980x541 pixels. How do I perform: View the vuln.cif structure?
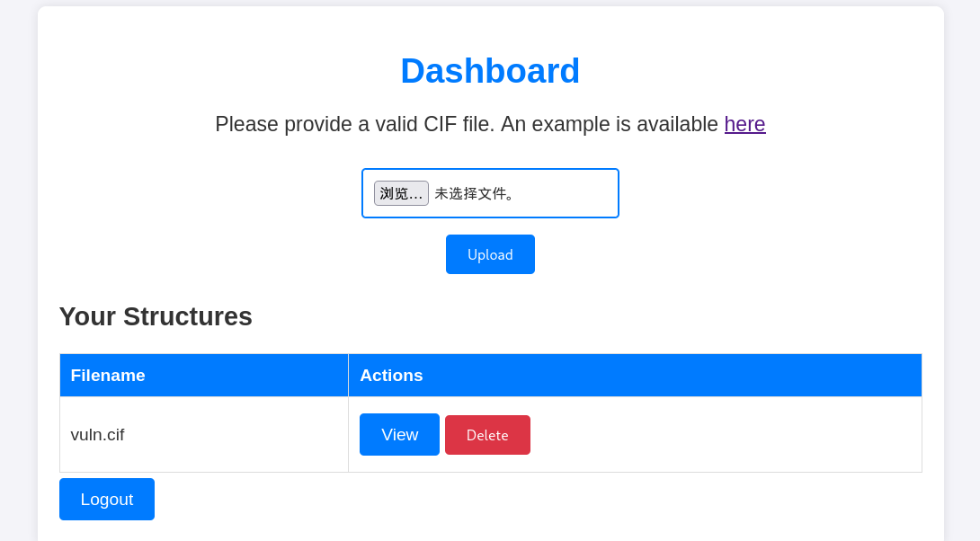coord(399,435)
